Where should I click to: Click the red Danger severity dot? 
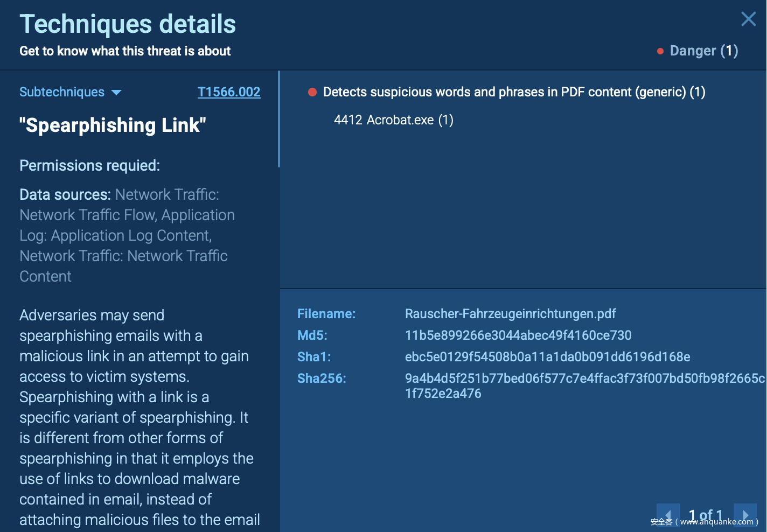(660, 52)
